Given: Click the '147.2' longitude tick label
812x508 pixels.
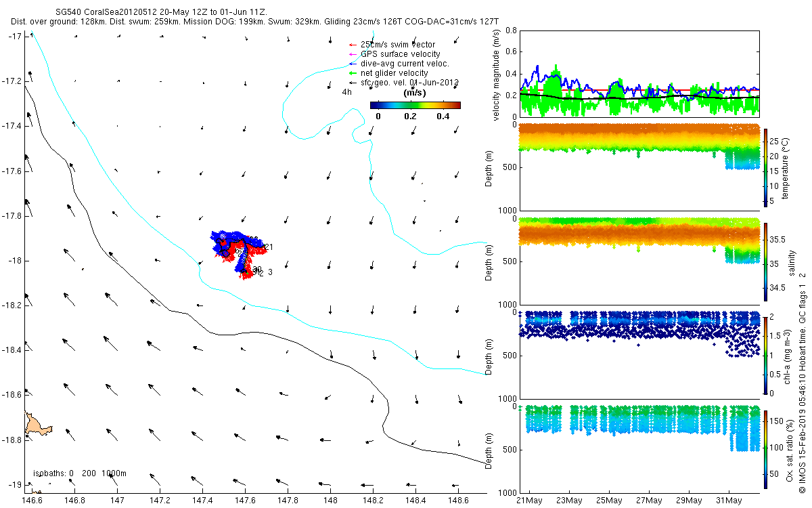Looking at the screenshot, I should [x=159, y=501].
